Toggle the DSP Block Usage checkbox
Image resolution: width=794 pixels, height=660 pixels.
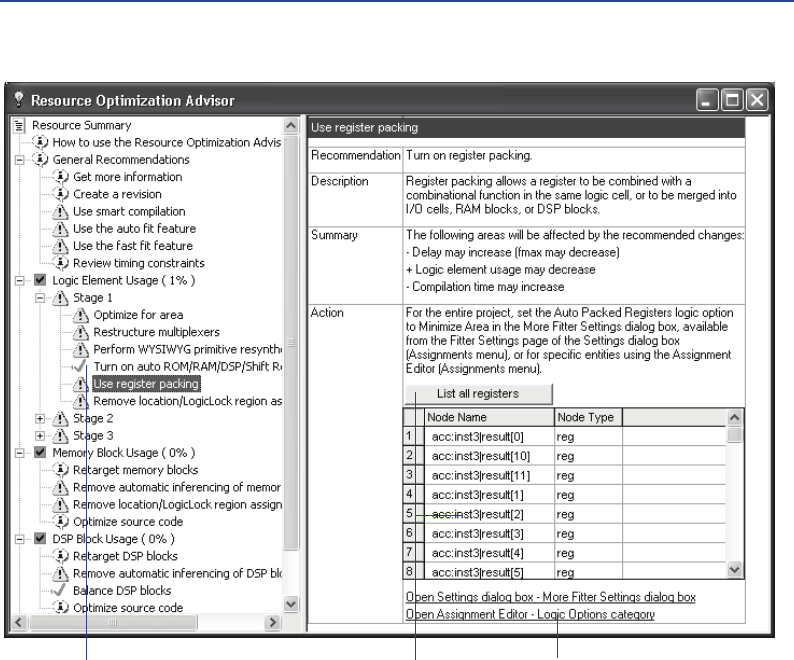[40, 538]
